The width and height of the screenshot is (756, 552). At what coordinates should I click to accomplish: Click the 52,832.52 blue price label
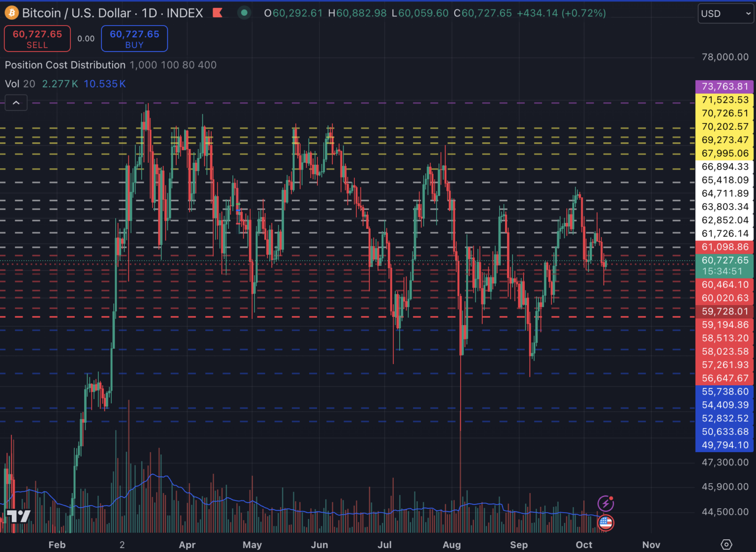tap(724, 418)
